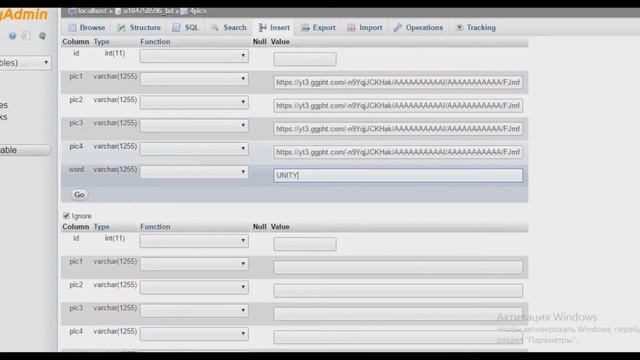Click the word column name label

click(76, 169)
